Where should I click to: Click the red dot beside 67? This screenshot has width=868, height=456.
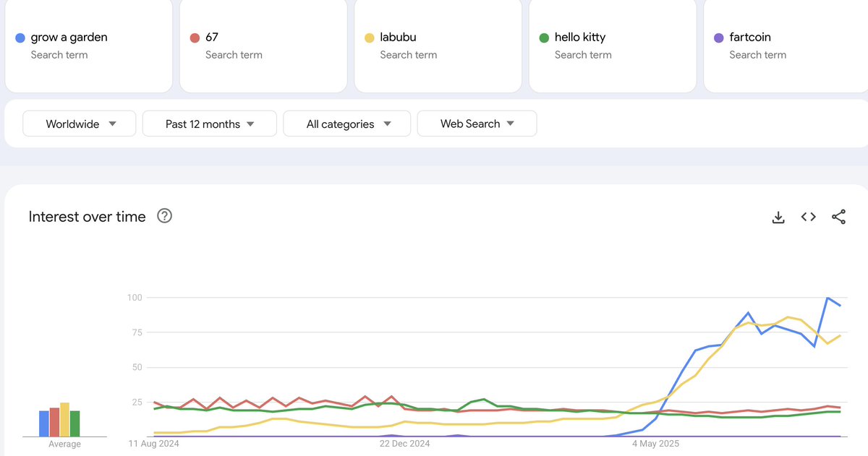point(195,38)
